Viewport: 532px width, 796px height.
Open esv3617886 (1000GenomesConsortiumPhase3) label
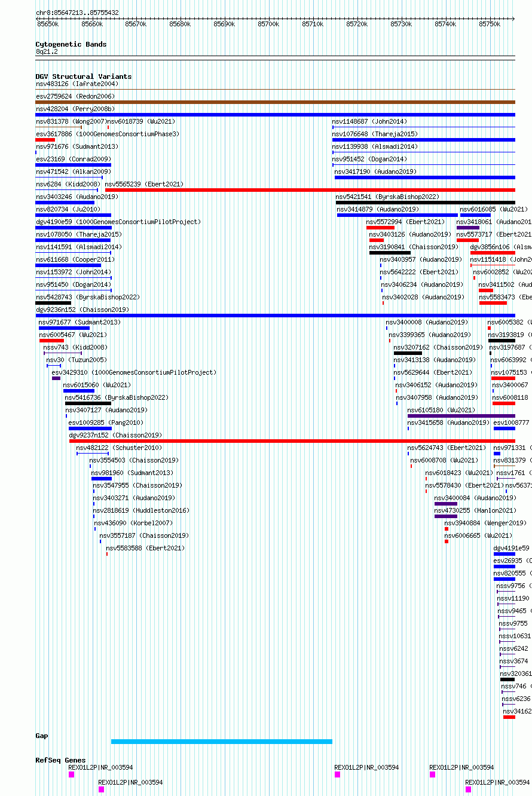coord(108,134)
